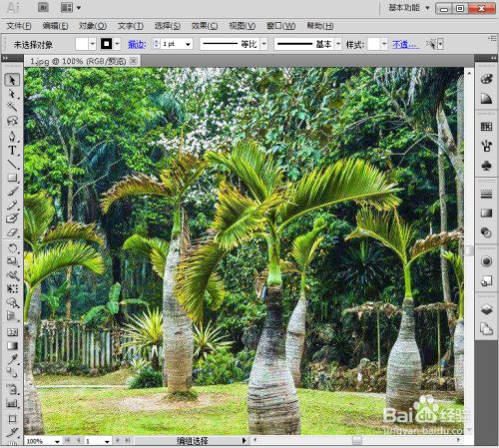Screen dimensions: 499x448
Task: Click the stroke color swatch in control bar
Action: click(107, 44)
